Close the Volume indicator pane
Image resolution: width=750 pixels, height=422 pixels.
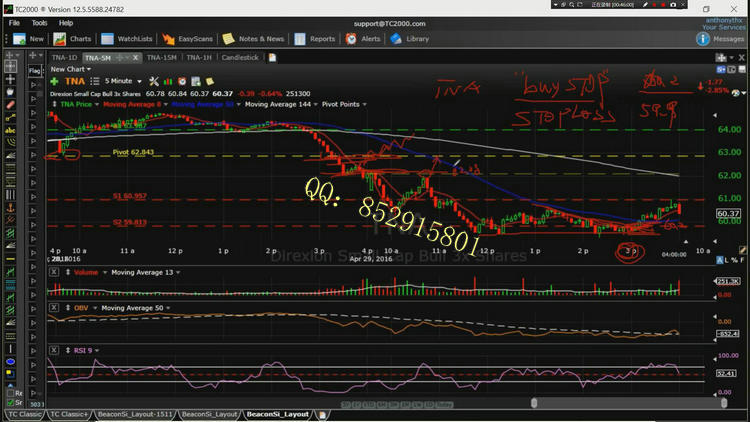tap(53, 271)
